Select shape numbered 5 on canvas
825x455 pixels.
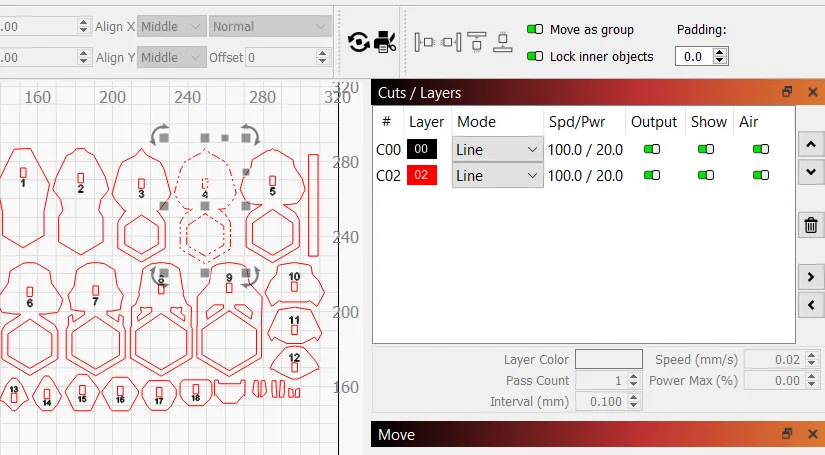click(x=272, y=205)
